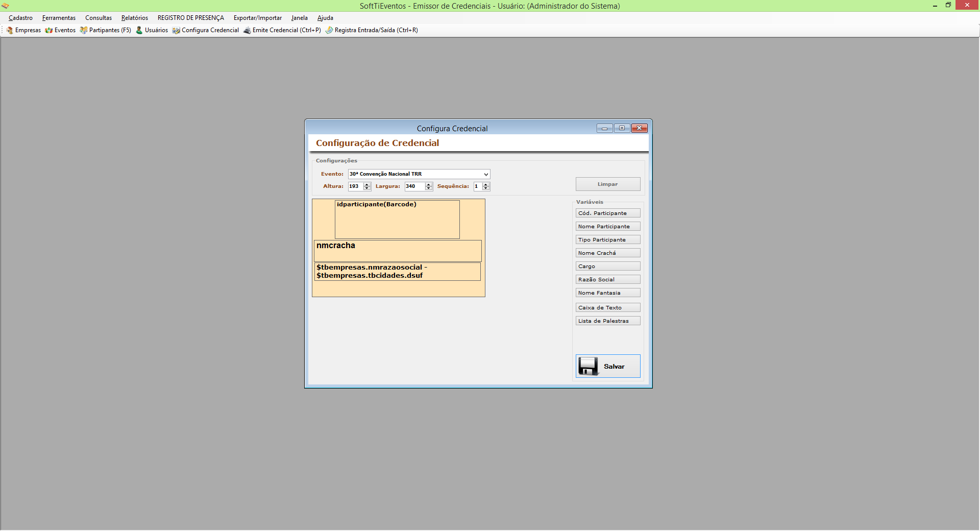Click the Limpar button
980x531 pixels.
point(608,184)
